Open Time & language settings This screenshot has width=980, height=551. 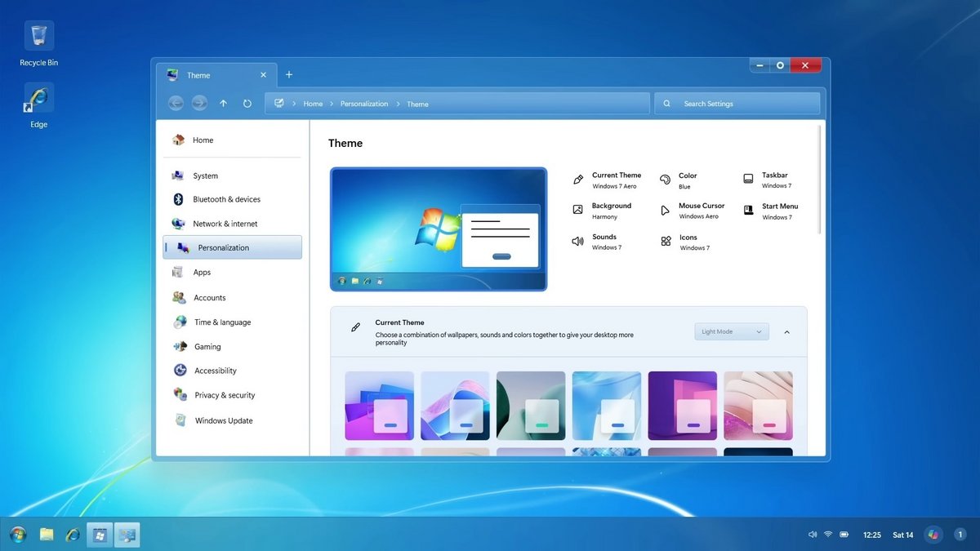click(x=232, y=322)
